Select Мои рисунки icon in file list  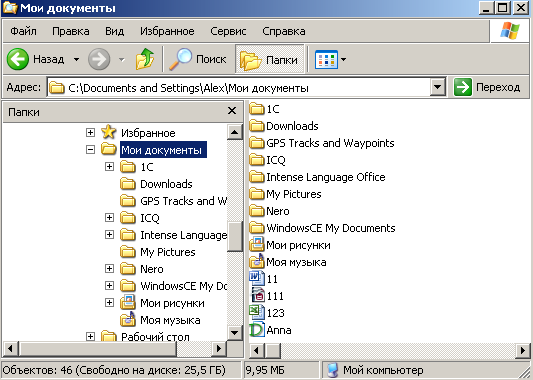[x=257, y=245]
